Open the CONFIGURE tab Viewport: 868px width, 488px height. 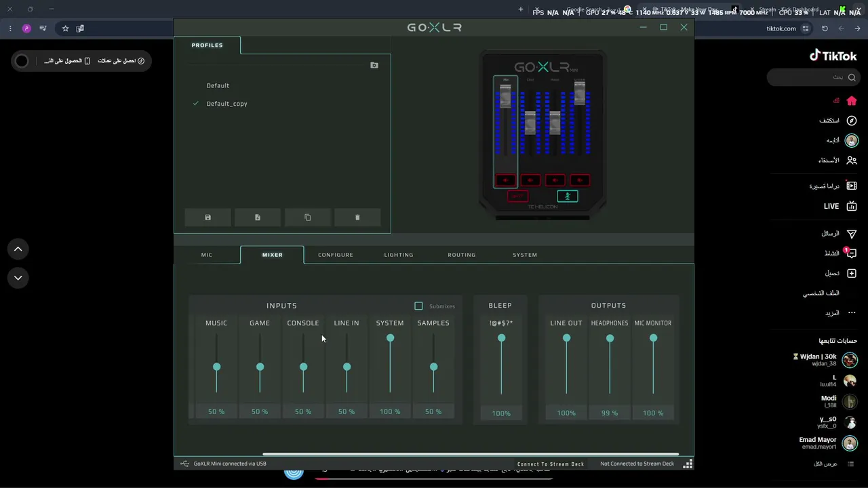tap(336, 255)
